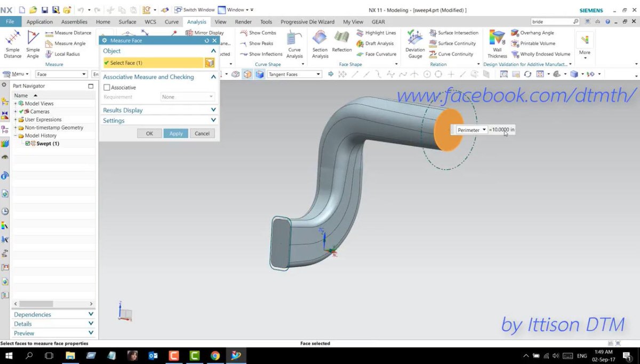The height and width of the screenshot is (364, 640).
Task: Uncheck the Swept (1) feature in Model History
Action: coord(29,143)
